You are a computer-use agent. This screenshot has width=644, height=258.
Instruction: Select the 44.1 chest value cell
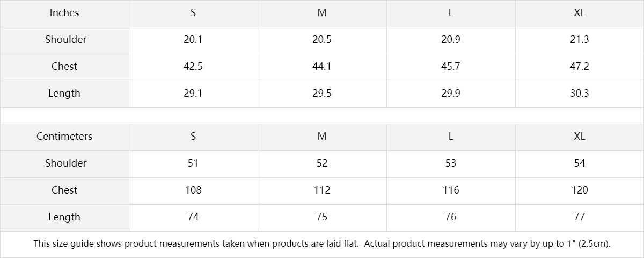322,67
